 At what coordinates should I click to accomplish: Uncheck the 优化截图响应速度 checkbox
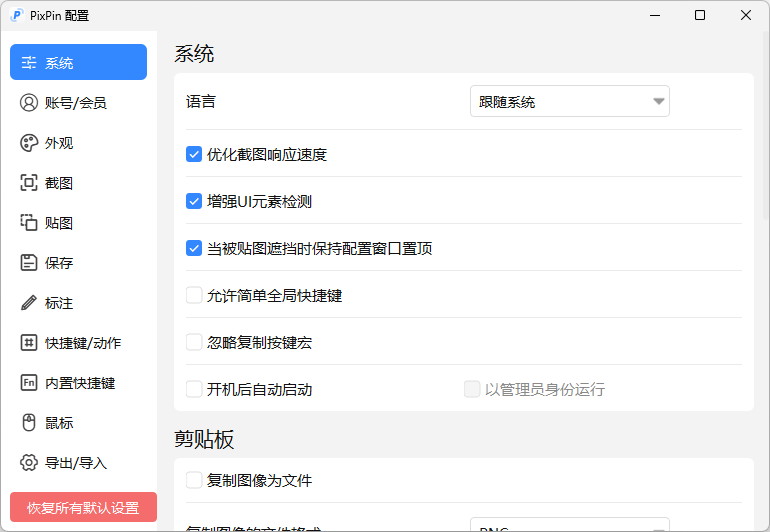tap(194, 154)
